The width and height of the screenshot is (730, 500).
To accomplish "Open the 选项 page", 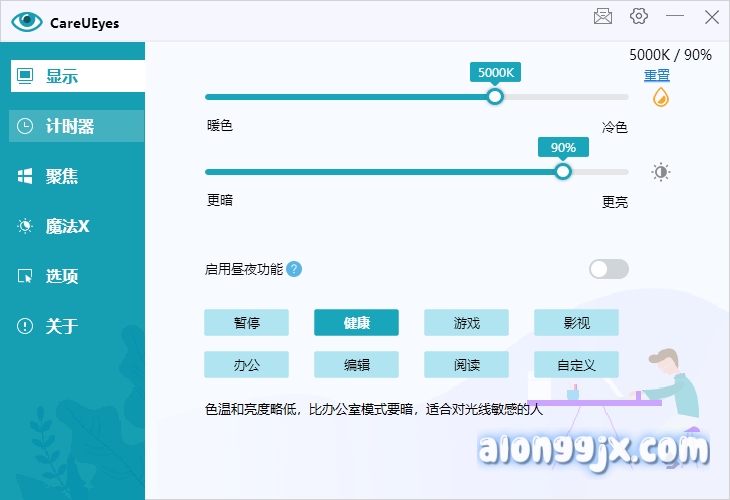I will click(x=77, y=276).
